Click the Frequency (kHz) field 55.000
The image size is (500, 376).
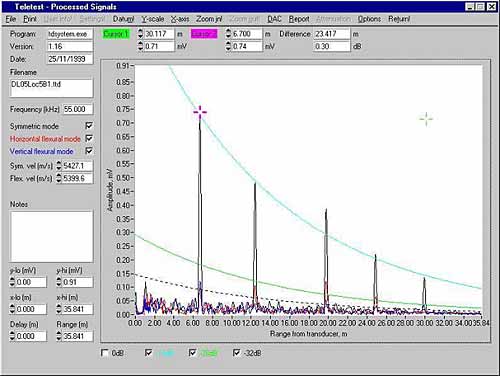tap(78, 109)
